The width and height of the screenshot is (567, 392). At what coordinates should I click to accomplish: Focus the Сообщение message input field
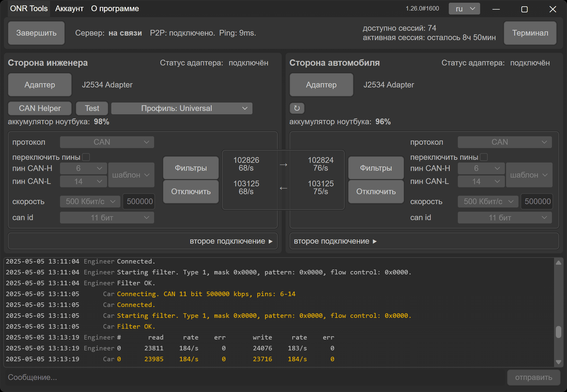click(255, 378)
